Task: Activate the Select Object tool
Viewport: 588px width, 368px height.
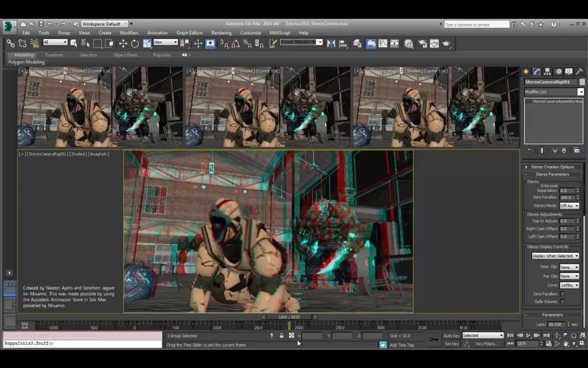Action: coord(74,43)
